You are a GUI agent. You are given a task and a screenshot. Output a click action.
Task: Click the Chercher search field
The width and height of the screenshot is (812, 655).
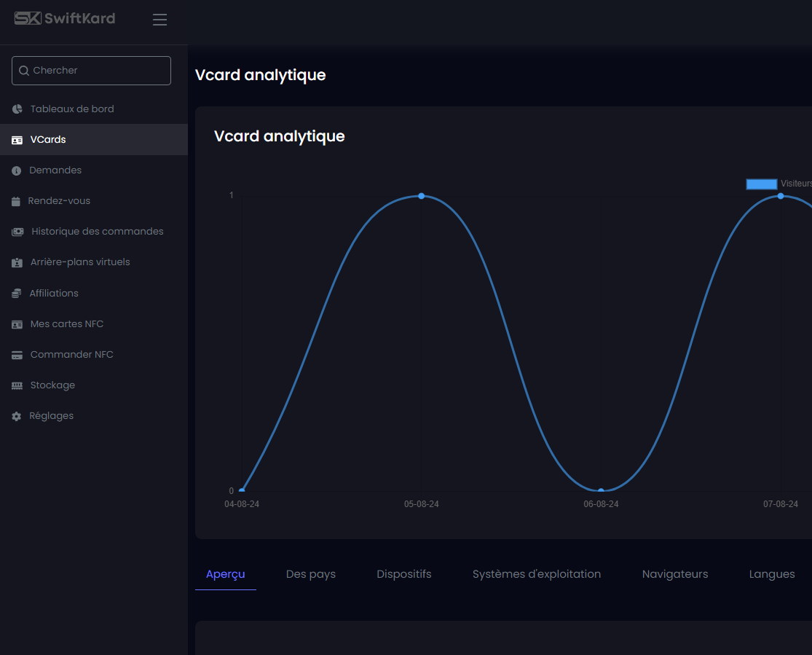[92, 71]
